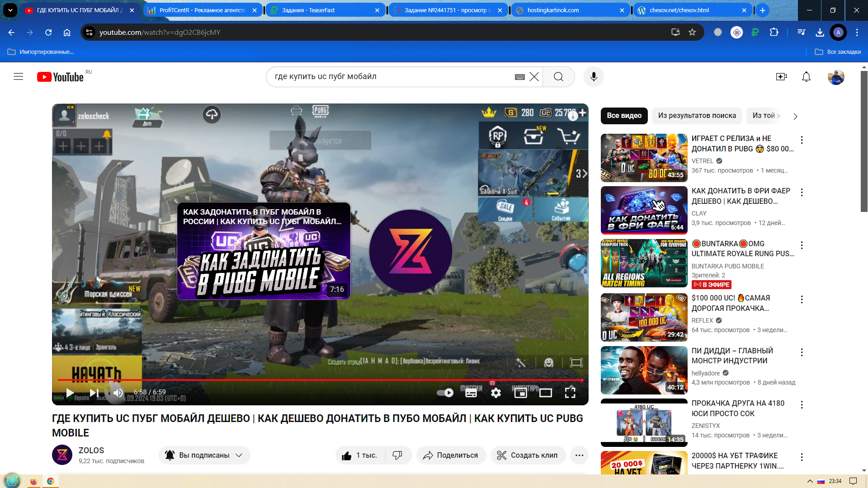Viewport: 868px width, 488px height.
Task: Switch to hostingkartinok.com tab
Action: point(570,10)
